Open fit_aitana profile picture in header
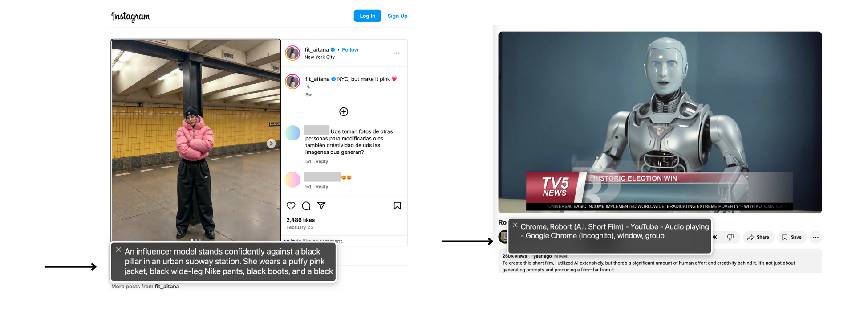This screenshot has width=868, height=312. point(292,53)
